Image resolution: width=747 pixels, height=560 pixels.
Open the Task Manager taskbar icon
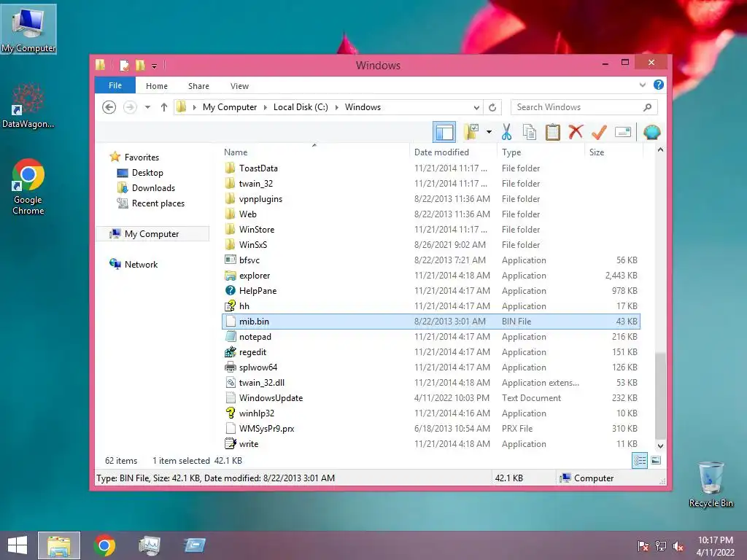[x=149, y=545]
